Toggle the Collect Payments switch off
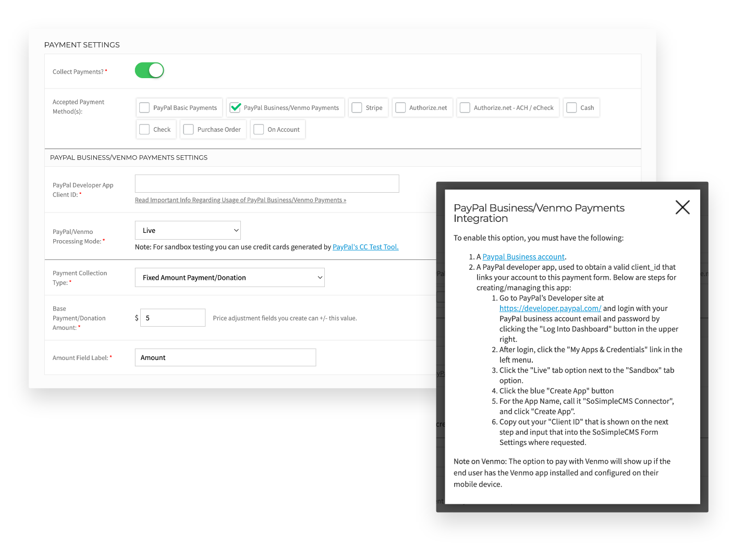 click(150, 70)
